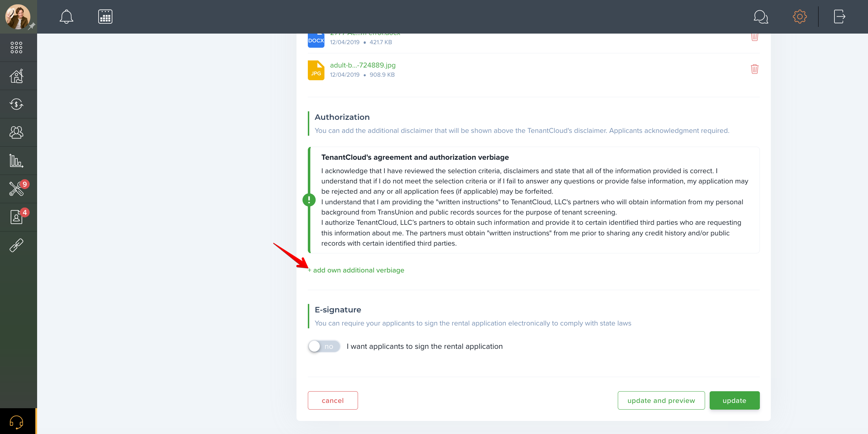Image resolution: width=868 pixels, height=434 pixels.
Task: Click the E-signature section heading
Action: pos(338,310)
